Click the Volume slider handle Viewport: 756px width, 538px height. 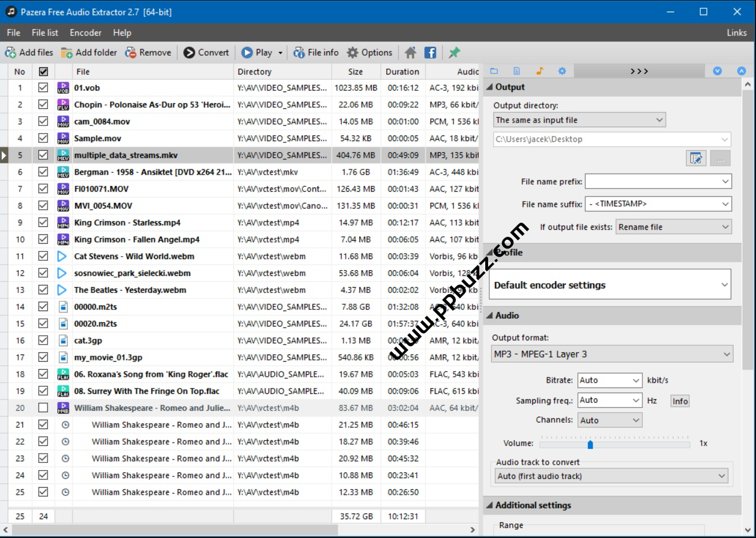point(590,444)
